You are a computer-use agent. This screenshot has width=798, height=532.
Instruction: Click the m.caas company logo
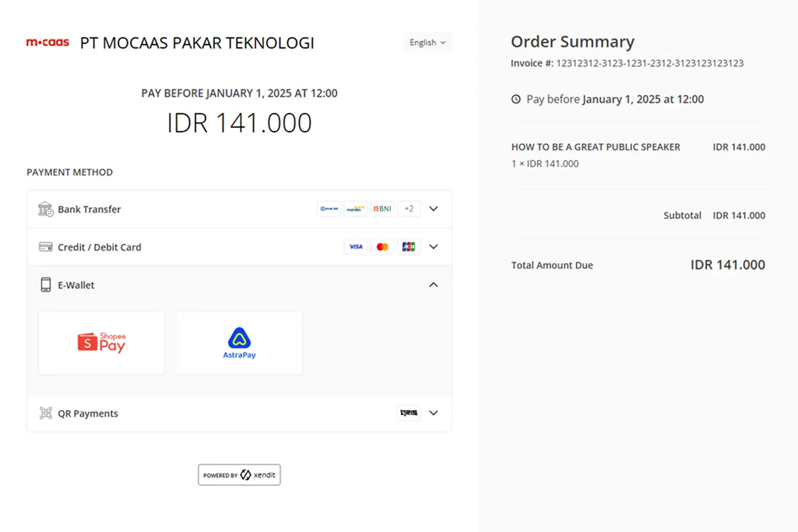47,42
